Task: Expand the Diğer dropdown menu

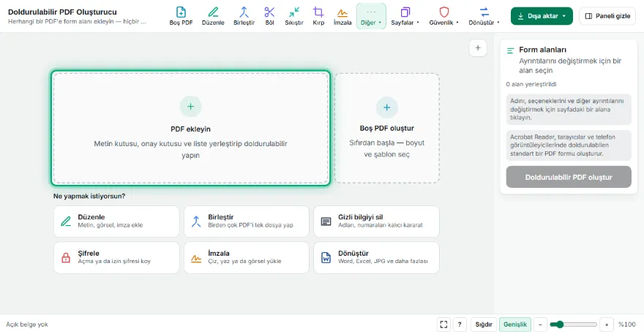Action: coord(371,16)
